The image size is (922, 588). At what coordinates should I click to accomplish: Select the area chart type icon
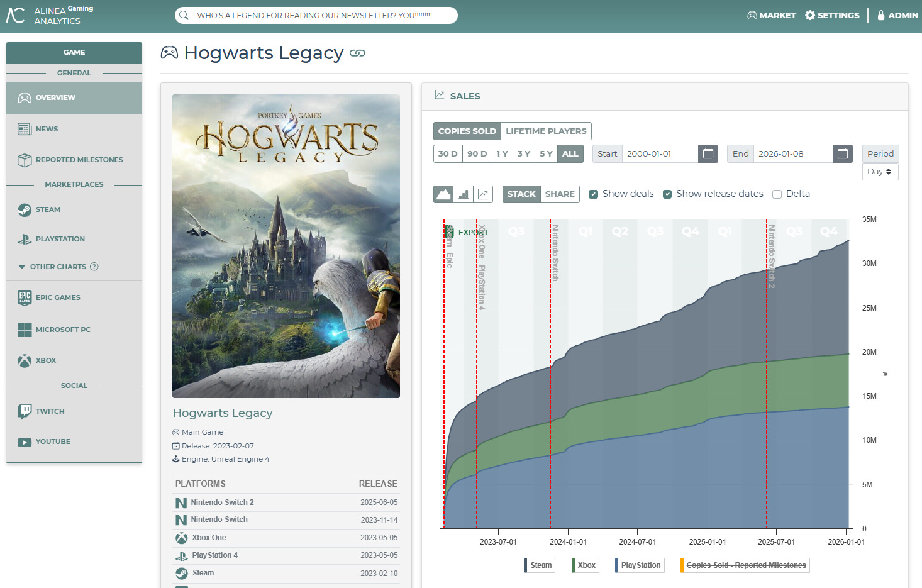pos(444,194)
